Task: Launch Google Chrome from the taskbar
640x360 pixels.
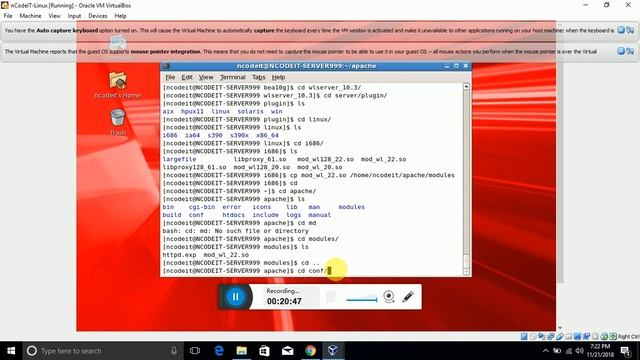Action: (310, 351)
